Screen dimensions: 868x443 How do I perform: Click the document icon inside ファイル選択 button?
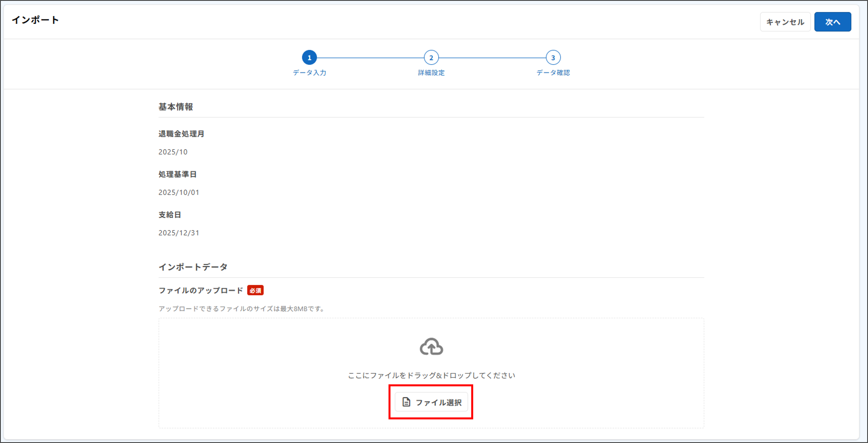(406, 401)
